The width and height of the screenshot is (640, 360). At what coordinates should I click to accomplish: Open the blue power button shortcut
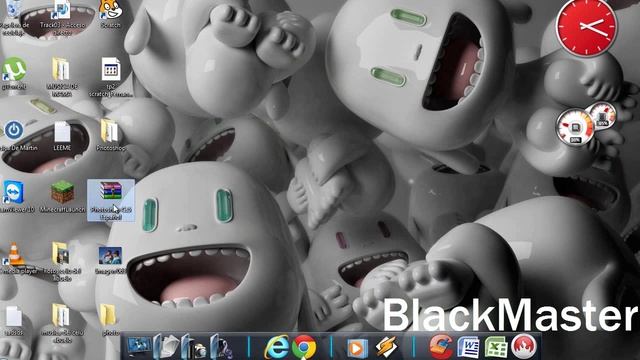14,131
